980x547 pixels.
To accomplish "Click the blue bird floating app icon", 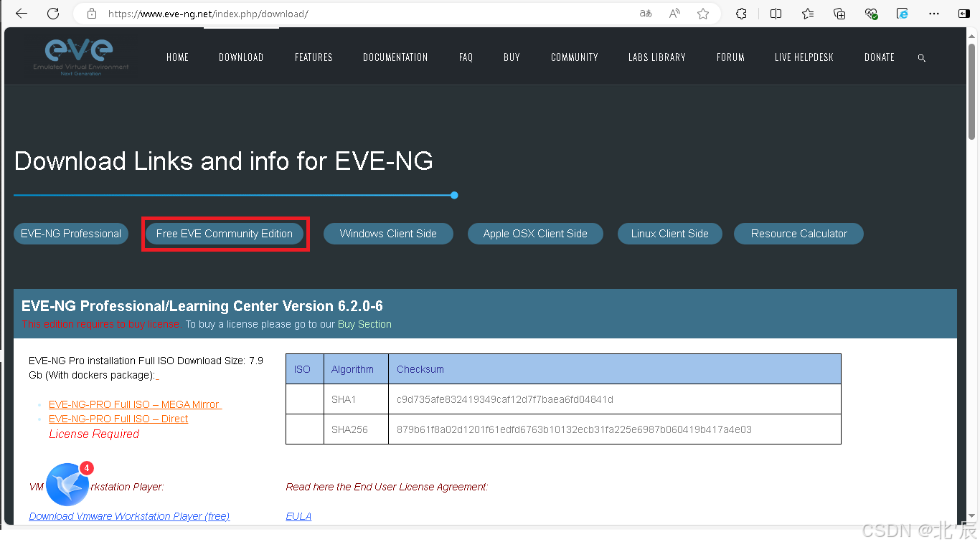I will point(68,485).
